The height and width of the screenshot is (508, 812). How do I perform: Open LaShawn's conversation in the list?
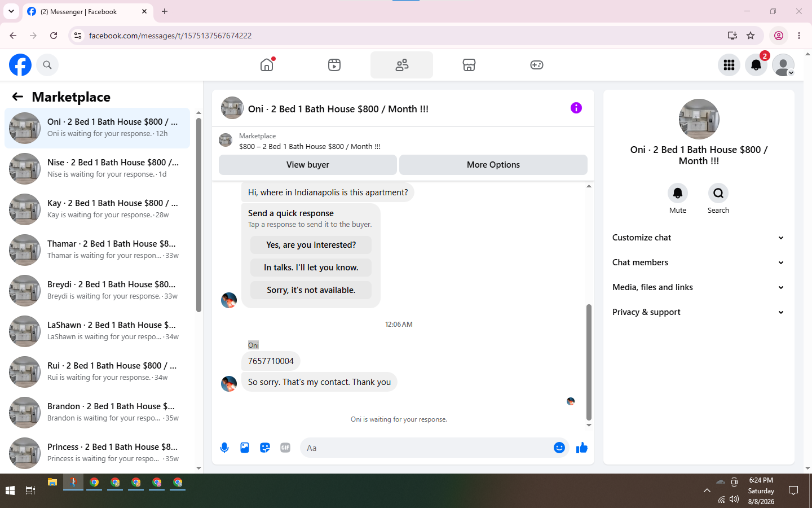tap(97, 331)
